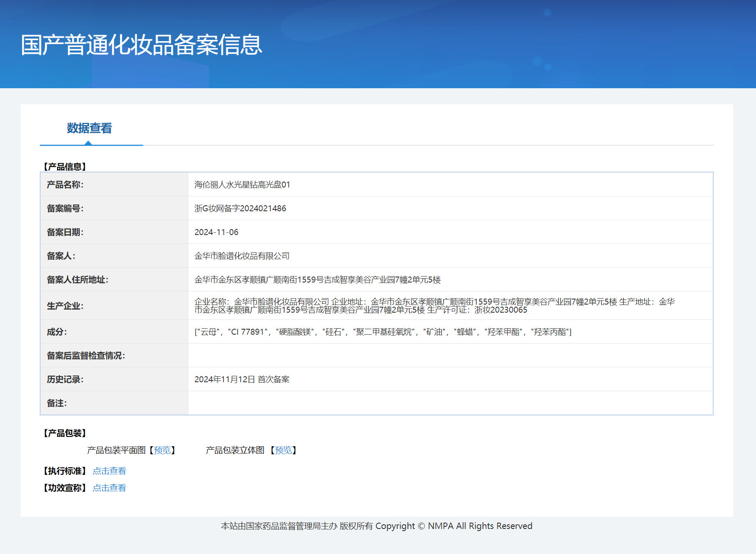Click the 备案人 row label
Image resolution: width=756 pixels, height=554 pixels.
(x=61, y=256)
